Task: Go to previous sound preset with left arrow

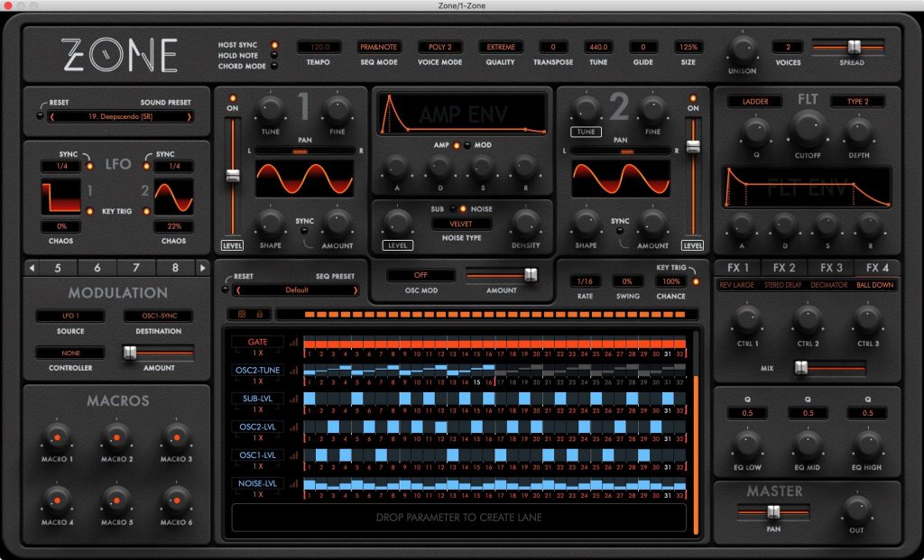Action: tap(52, 116)
